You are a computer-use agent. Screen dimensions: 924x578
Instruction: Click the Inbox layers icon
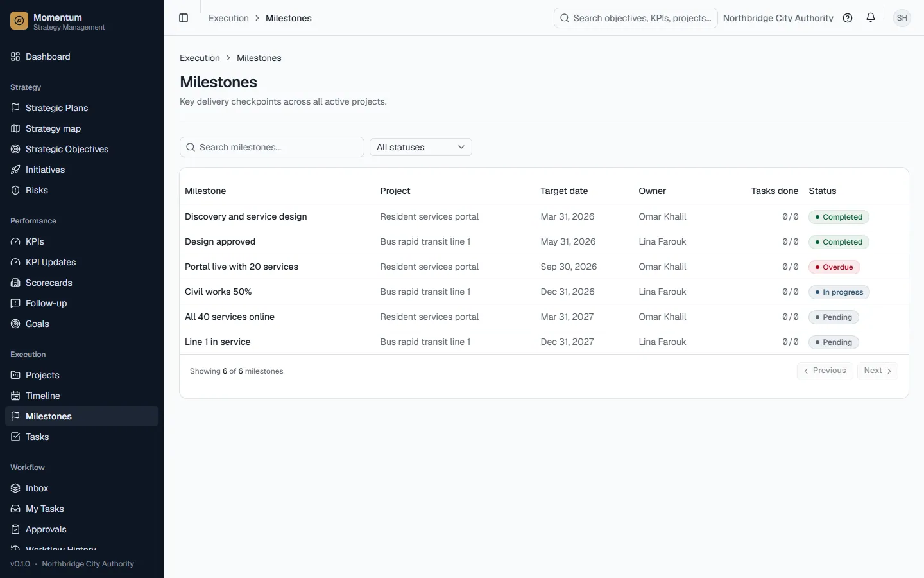pyautogui.click(x=15, y=488)
